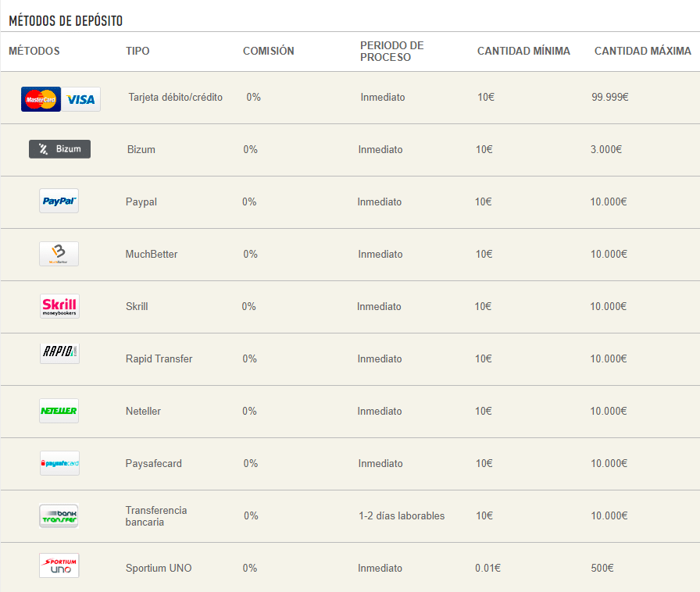Click the Comisión column header
Screen dimensions: 700x592
(x=268, y=52)
